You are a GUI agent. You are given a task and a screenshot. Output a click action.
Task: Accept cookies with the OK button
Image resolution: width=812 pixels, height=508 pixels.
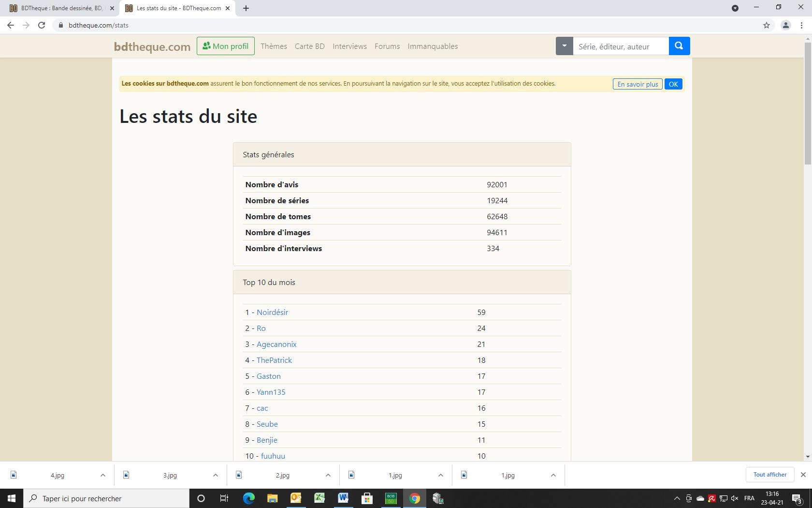[673, 84]
